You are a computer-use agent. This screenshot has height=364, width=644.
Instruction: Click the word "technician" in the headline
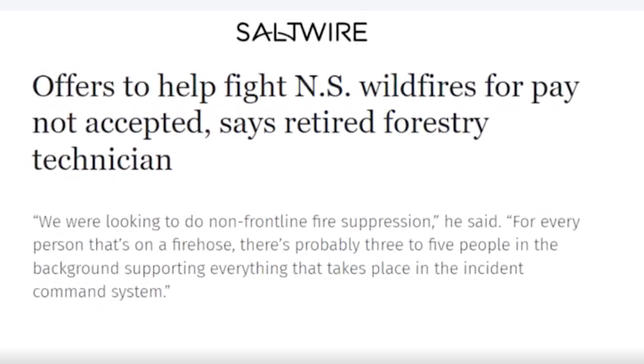pos(102,160)
